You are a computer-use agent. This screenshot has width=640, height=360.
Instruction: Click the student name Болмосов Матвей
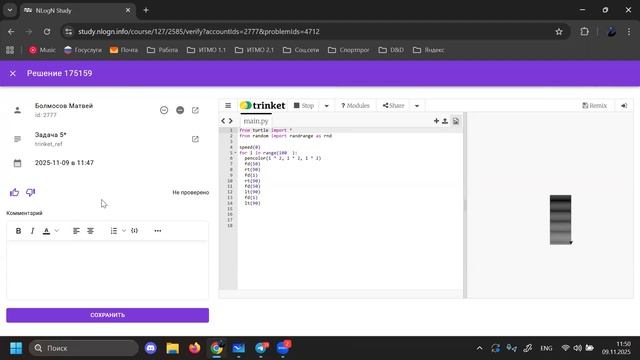pos(64,106)
